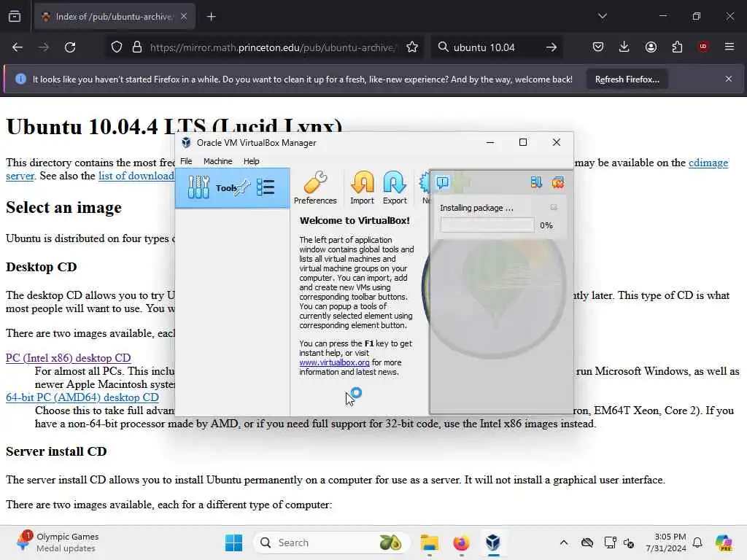The image size is (747, 560).
Task: Click the pin icon next to Tools
Action: point(242,187)
